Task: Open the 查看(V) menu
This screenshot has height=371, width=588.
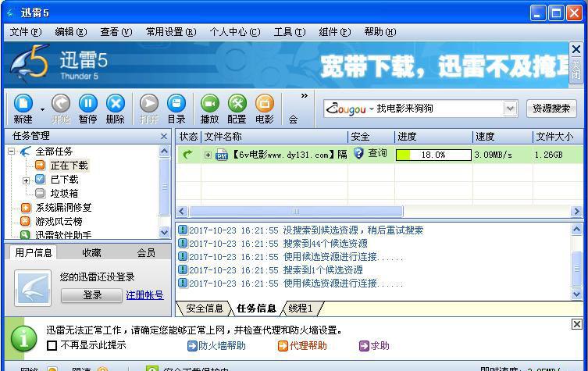Action: (x=116, y=32)
